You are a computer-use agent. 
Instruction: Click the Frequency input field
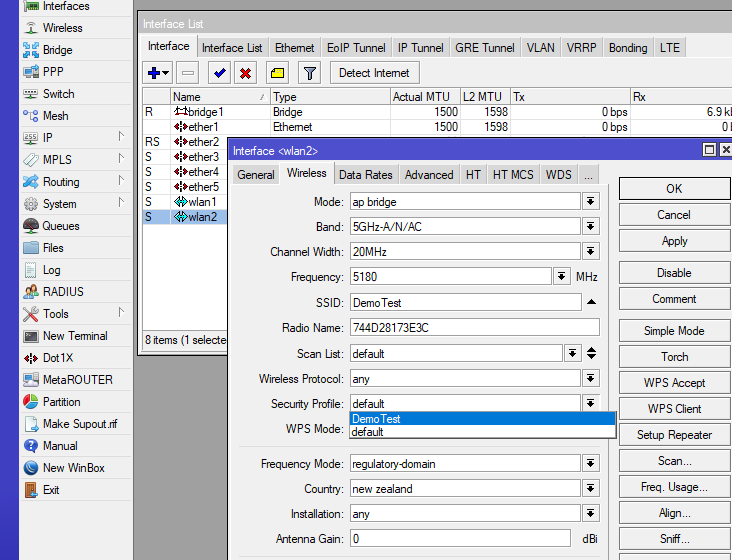pyautogui.click(x=449, y=277)
